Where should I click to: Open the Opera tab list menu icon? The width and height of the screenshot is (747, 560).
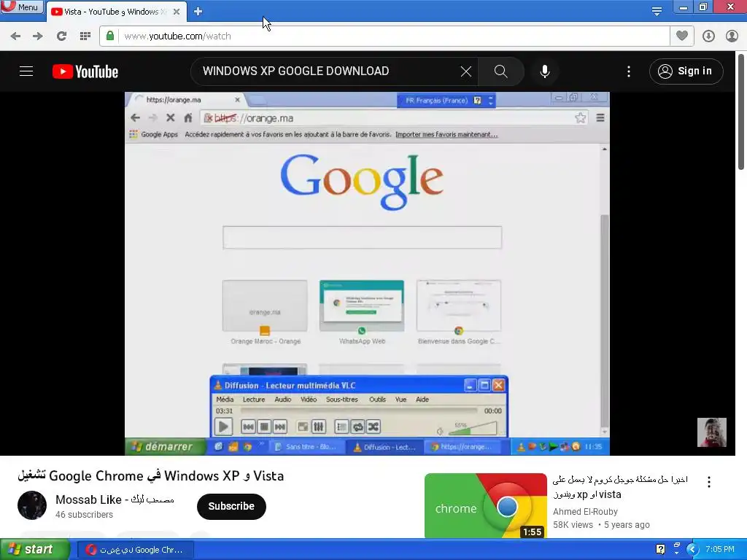click(x=657, y=11)
